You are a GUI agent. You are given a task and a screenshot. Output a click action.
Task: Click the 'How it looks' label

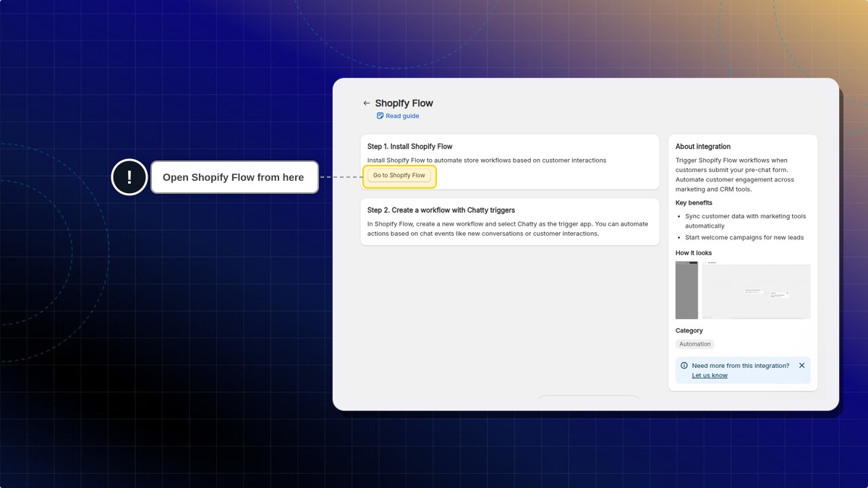(694, 253)
